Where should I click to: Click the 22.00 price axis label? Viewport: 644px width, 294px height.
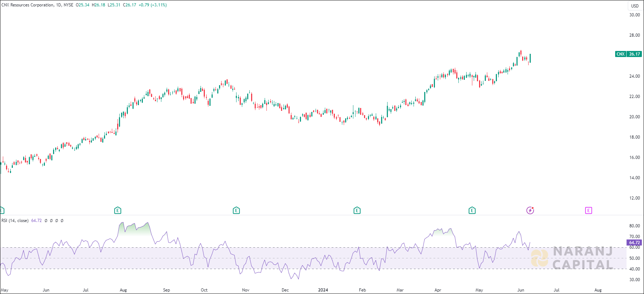tap(634, 97)
